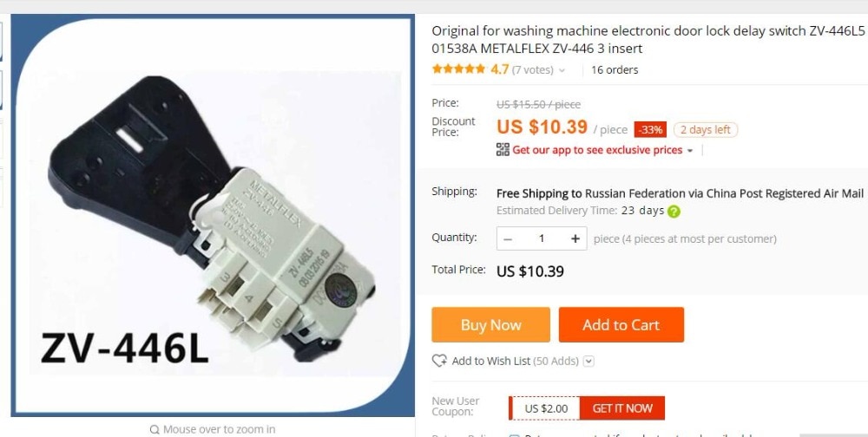Click the Buy Now button

pyautogui.click(x=491, y=324)
